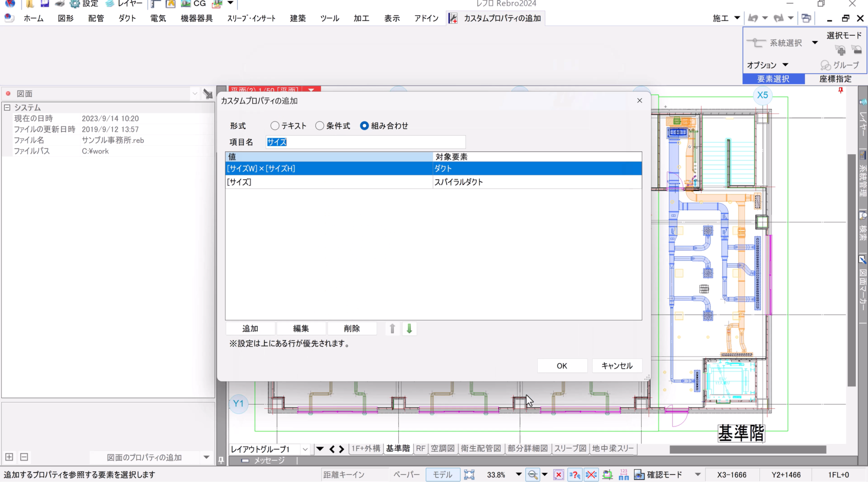Move selected row down with green arrow
Image resolution: width=868 pixels, height=482 pixels.
(x=409, y=329)
